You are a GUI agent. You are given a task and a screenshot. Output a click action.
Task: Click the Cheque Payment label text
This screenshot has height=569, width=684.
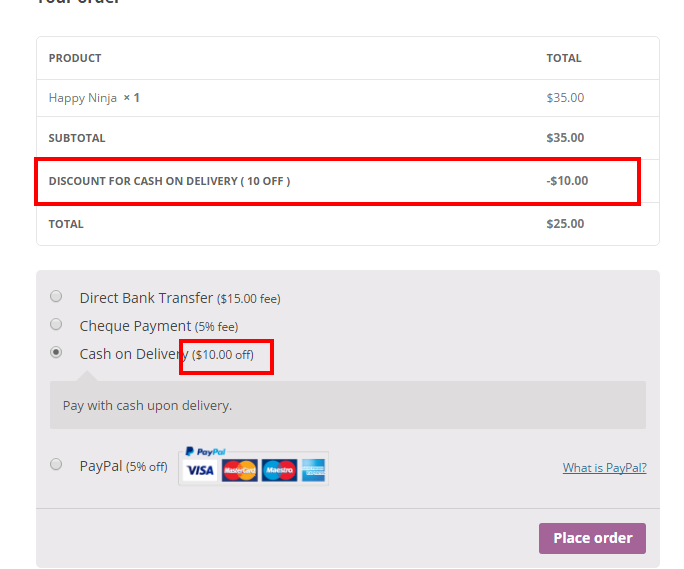point(135,326)
